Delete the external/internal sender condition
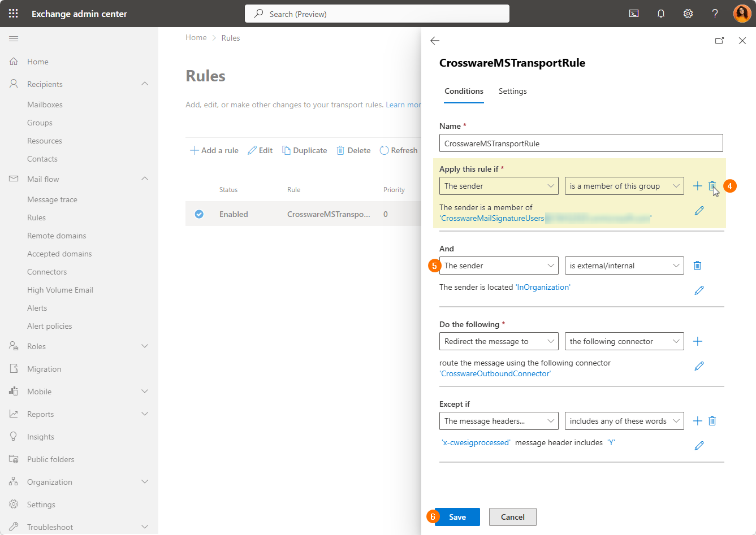 (698, 266)
